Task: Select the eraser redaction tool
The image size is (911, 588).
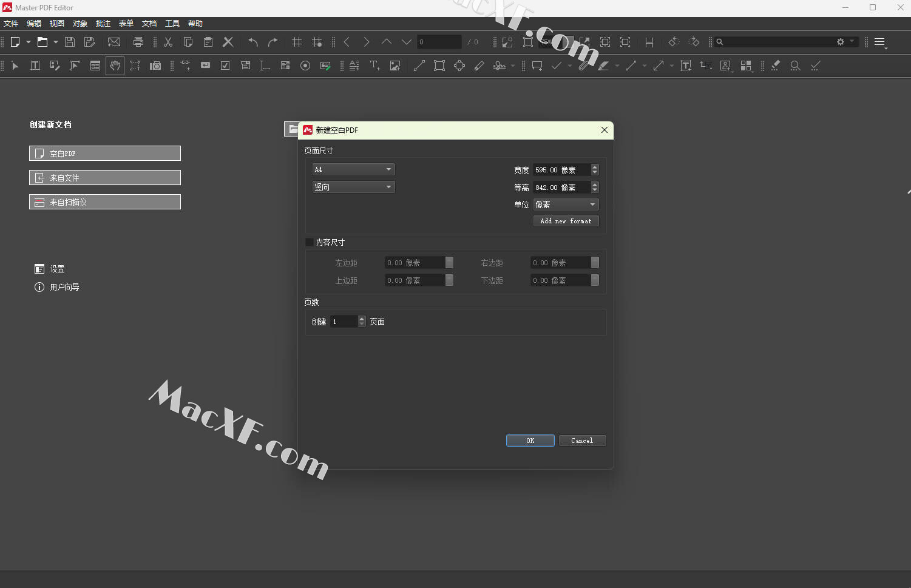Action: point(775,66)
